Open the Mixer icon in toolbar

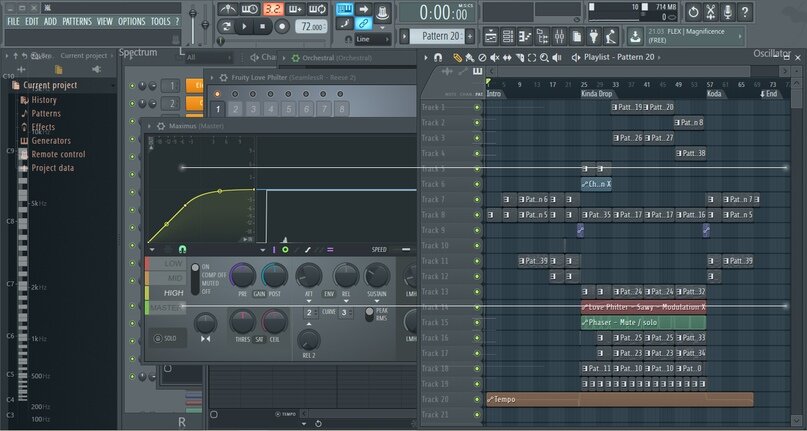(559, 37)
